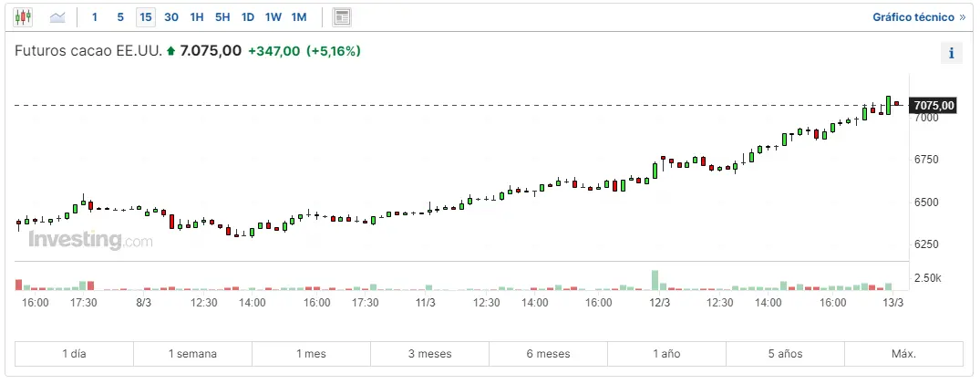Show the 3 meses range
This screenshot has width=980, height=384.
click(x=429, y=354)
